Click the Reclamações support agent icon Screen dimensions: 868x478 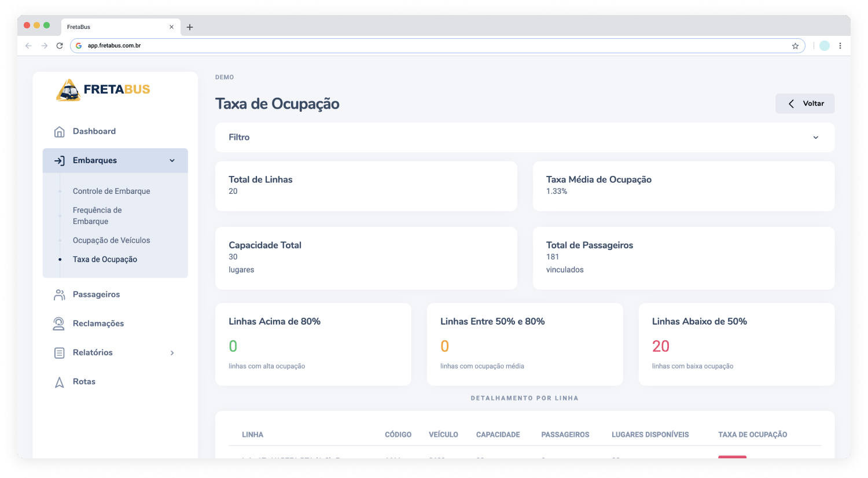tap(59, 323)
